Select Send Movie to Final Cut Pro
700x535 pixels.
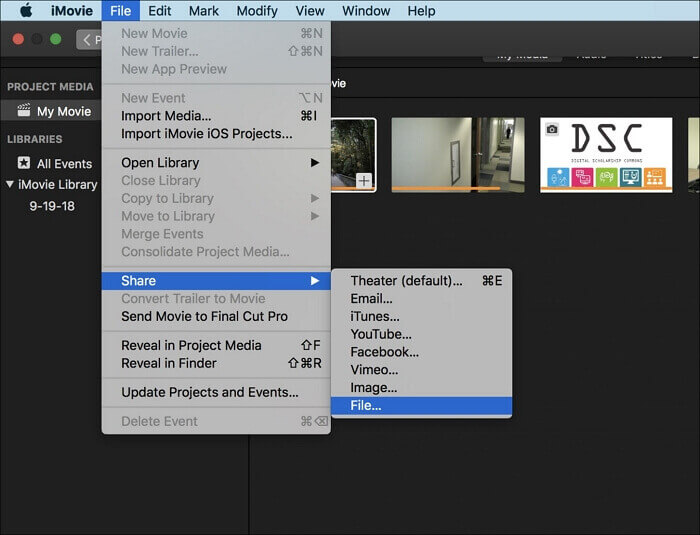click(x=204, y=316)
